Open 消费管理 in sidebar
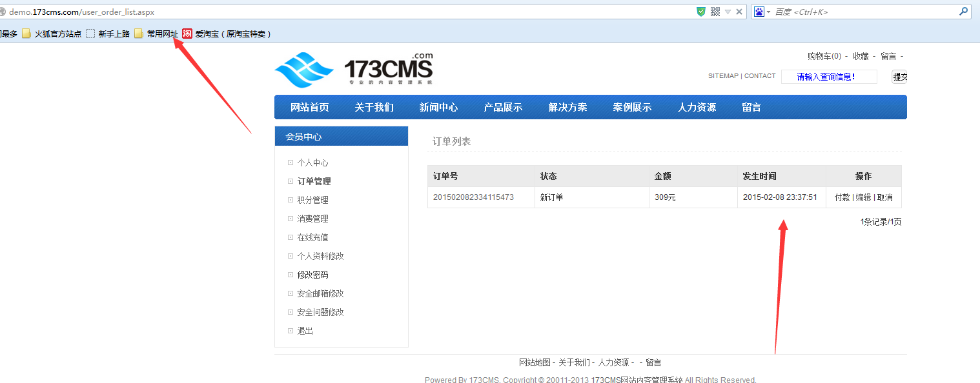980x383 pixels. click(x=312, y=219)
